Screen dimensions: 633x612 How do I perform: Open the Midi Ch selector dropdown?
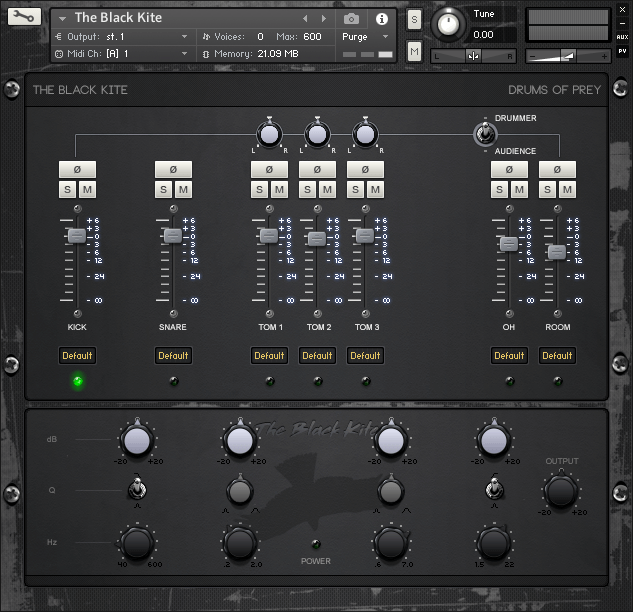[184, 53]
